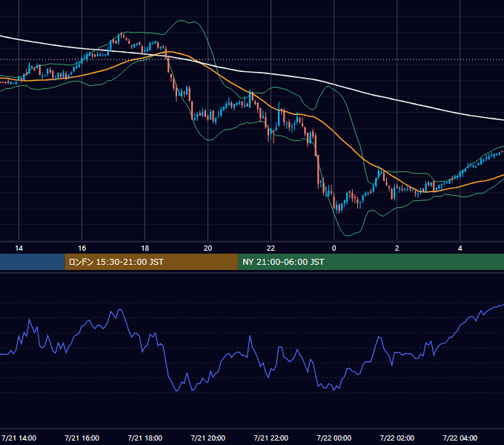Screen dimensions: 504x445
Task: Click the 7/21 18:00 timestamp label
Action: point(145,438)
